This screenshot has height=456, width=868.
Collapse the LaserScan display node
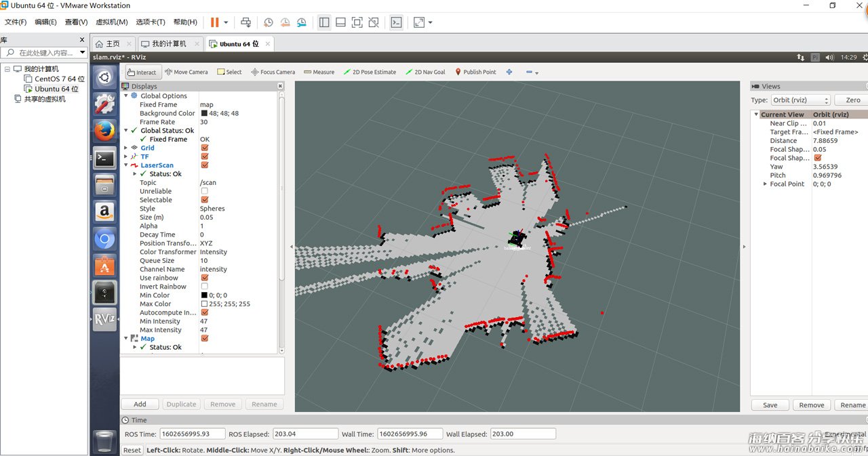(125, 165)
